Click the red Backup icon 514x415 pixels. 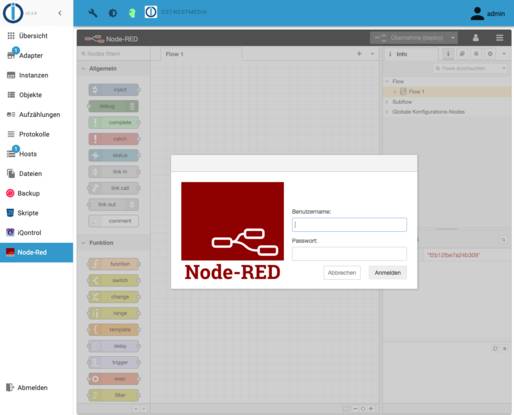pos(10,193)
